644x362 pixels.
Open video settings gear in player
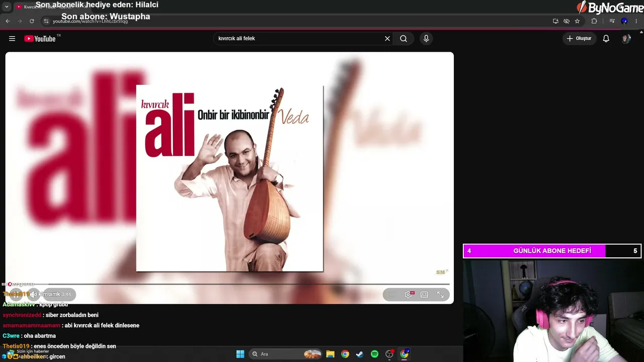click(x=408, y=295)
